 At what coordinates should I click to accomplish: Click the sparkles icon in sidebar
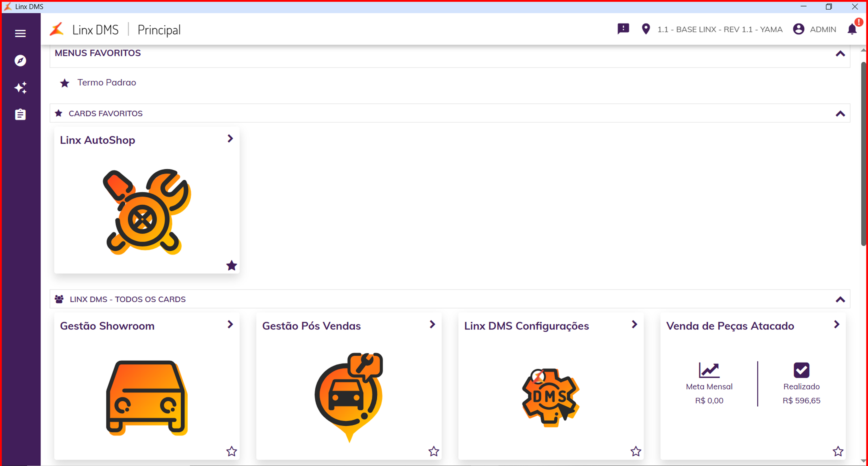point(20,88)
